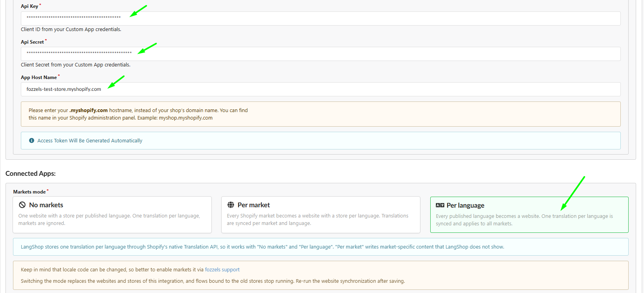Focus the Api Key input field
The image size is (644, 293).
[x=321, y=18]
